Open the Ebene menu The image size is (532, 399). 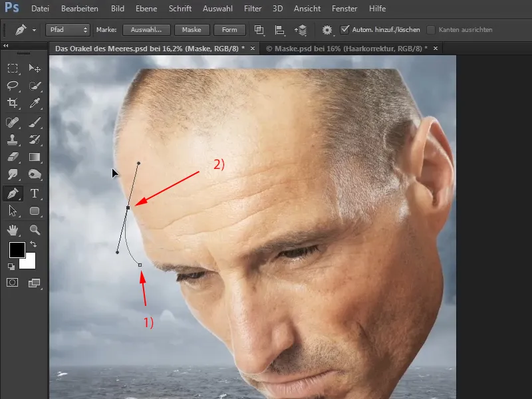146,9
